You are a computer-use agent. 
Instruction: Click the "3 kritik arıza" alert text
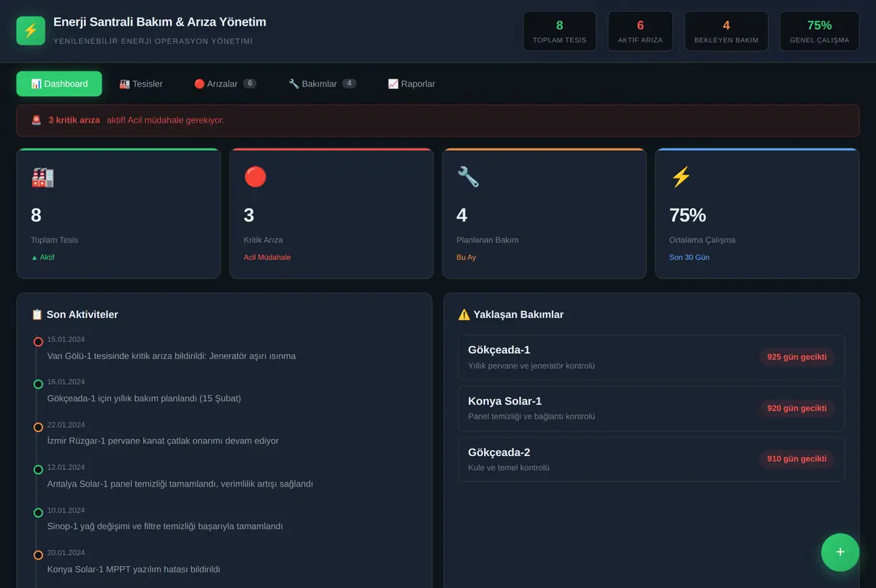[74, 120]
